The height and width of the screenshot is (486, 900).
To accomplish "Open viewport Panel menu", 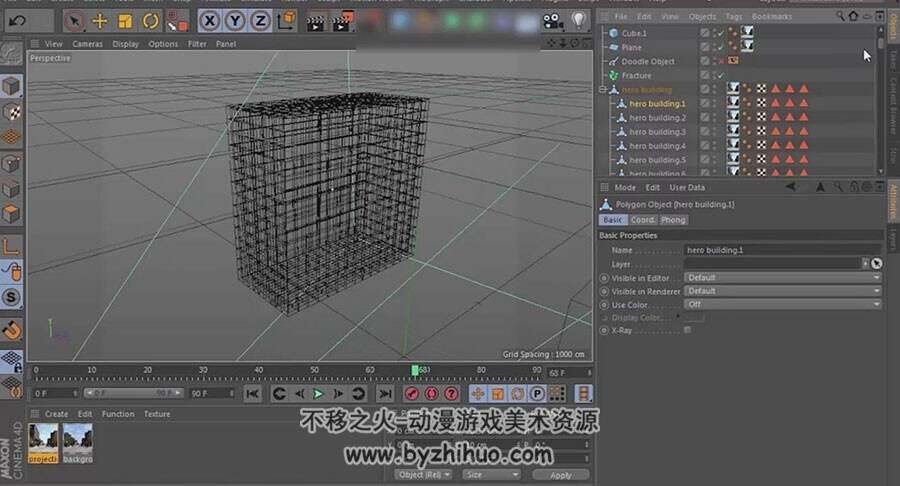I will click(x=226, y=44).
